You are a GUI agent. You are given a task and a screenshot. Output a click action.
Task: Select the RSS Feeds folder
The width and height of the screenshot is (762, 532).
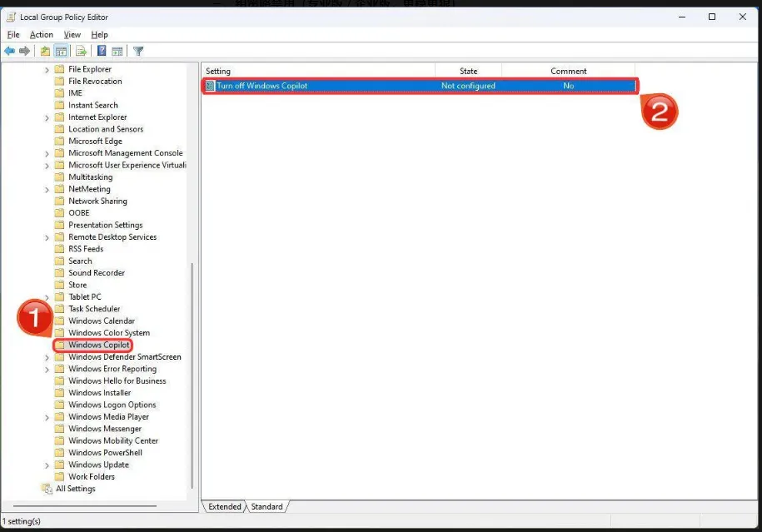tap(86, 249)
